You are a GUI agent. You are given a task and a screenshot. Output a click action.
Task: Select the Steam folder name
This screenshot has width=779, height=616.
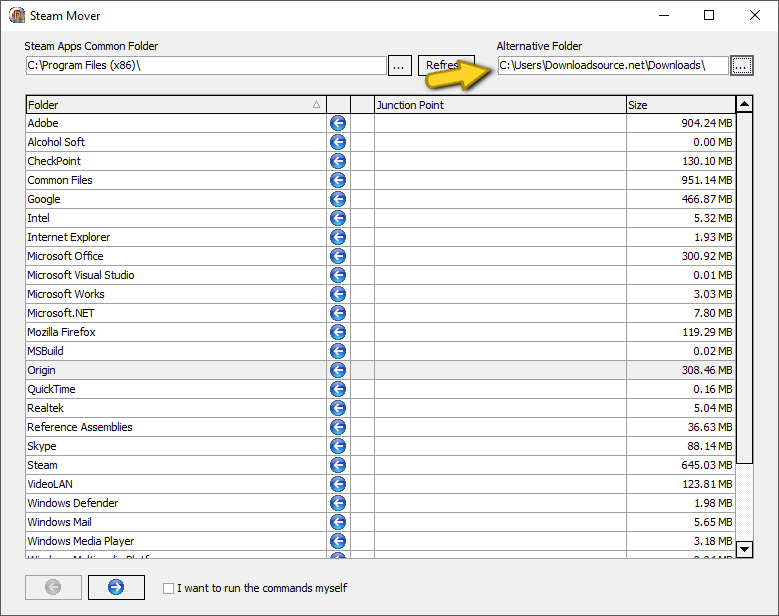[x=42, y=465]
